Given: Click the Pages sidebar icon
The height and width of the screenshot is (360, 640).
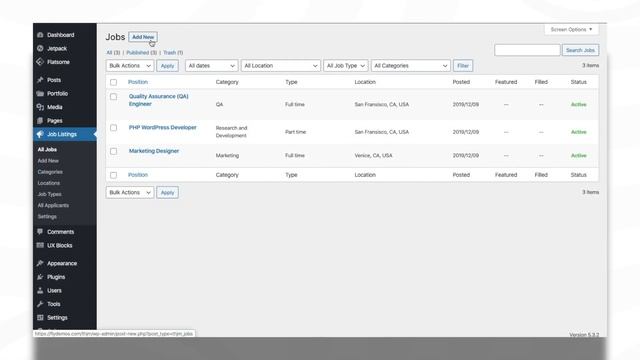Looking at the screenshot, I should 40,120.
